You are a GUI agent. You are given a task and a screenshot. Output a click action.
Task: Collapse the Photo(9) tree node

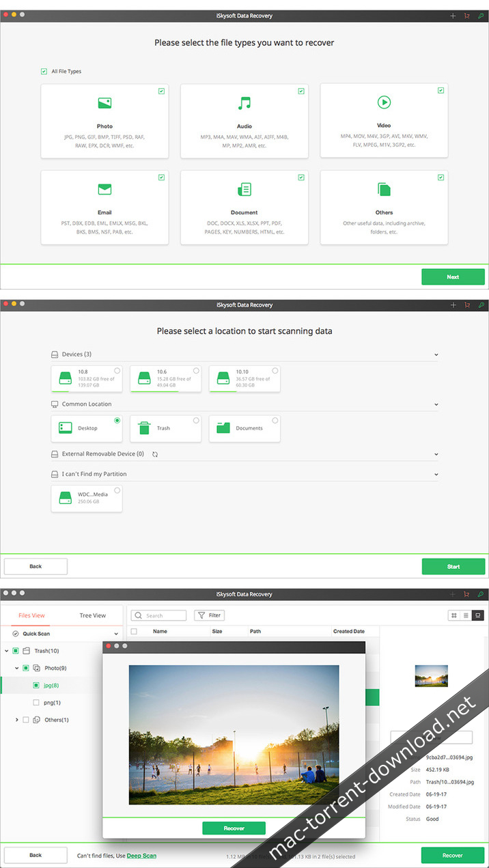click(17, 668)
